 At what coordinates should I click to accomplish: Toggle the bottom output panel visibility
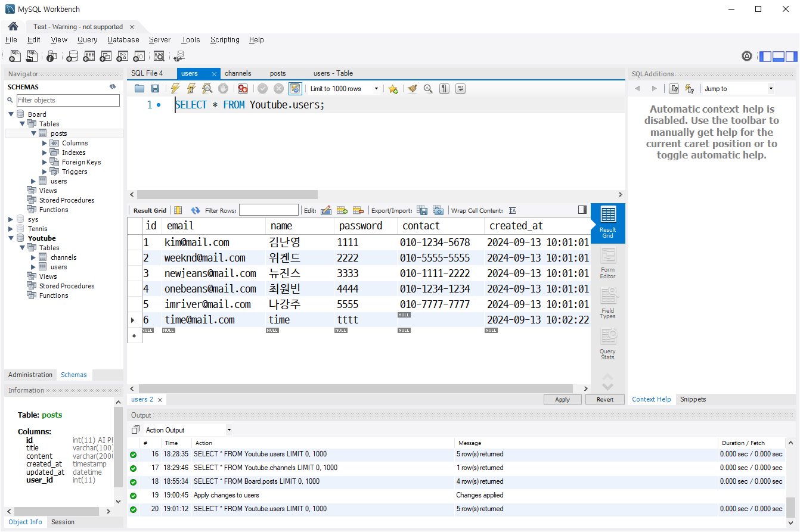click(x=778, y=57)
